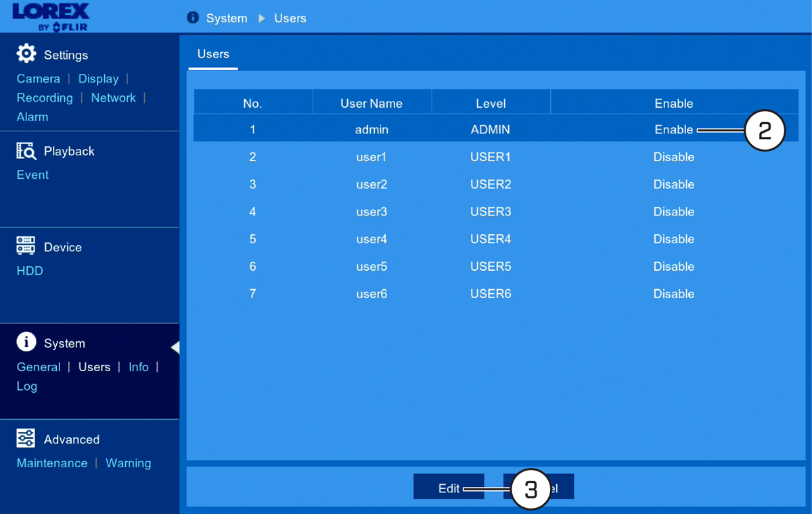The height and width of the screenshot is (514, 812).
Task: Open the system Log
Action: pyautogui.click(x=27, y=386)
